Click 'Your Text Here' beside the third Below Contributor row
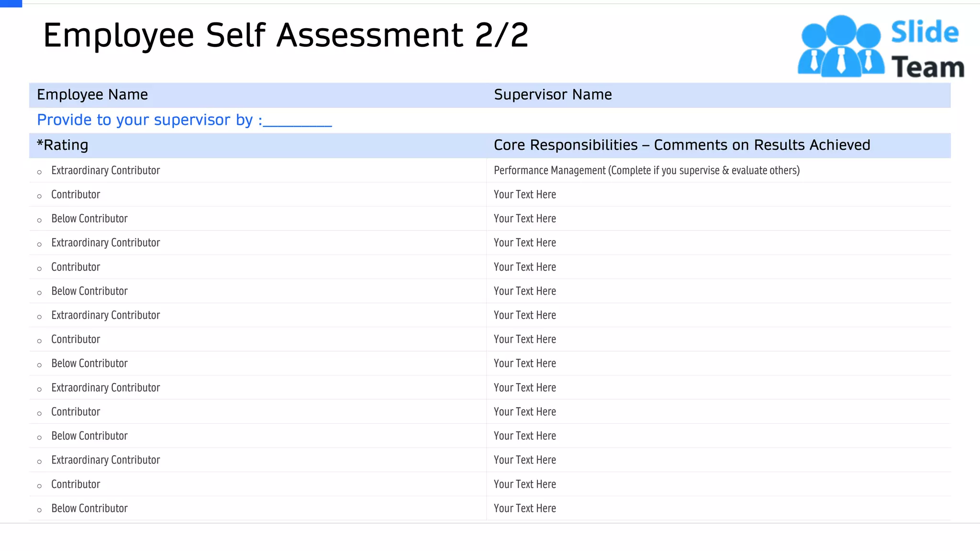The image size is (980, 551). coord(525,364)
